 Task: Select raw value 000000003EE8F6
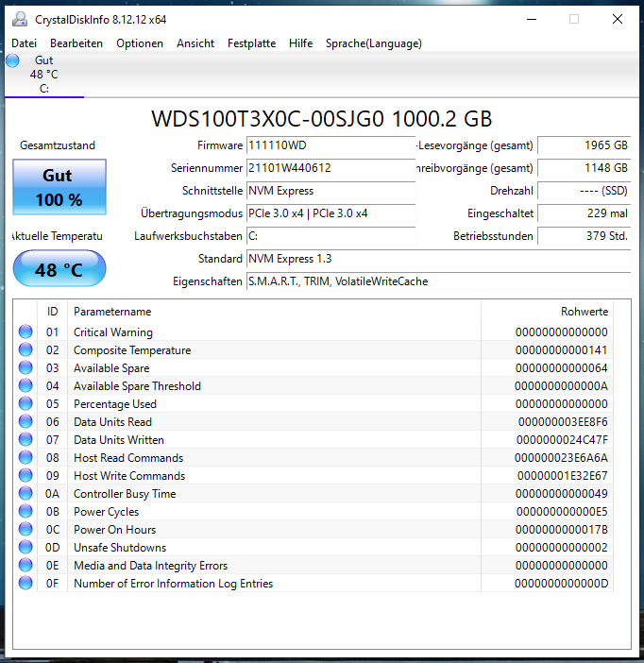(563, 421)
